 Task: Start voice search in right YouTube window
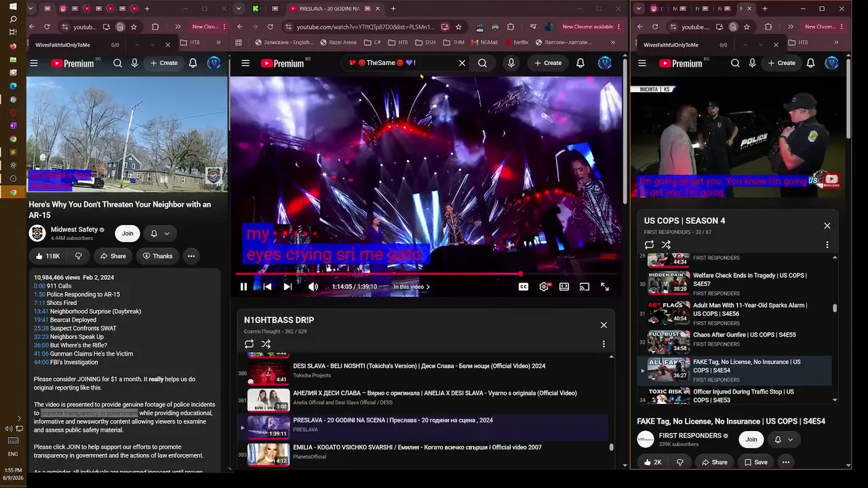coord(752,63)
